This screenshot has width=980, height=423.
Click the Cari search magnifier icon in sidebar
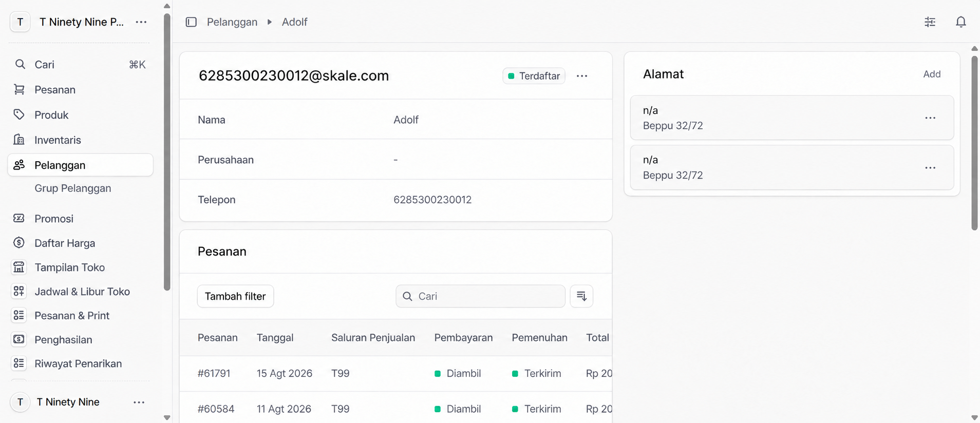[20, 64]
